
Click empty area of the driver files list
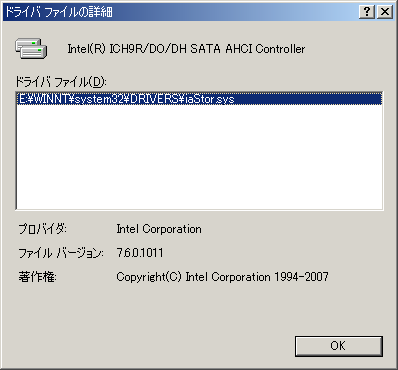point(199,157)
